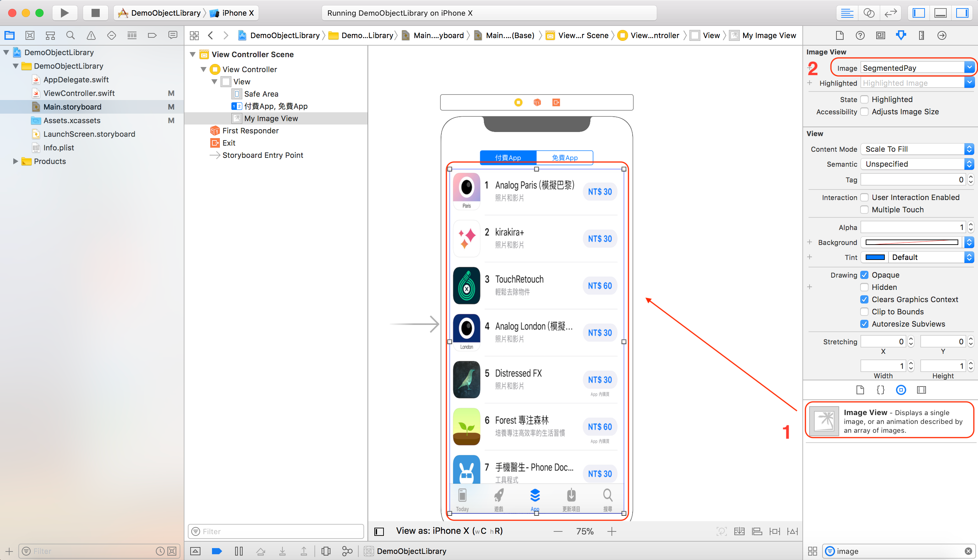978x560 pixels.
Task: Enable Clip to Bounds
Action: pyautogui.click(x=865, y=312)
